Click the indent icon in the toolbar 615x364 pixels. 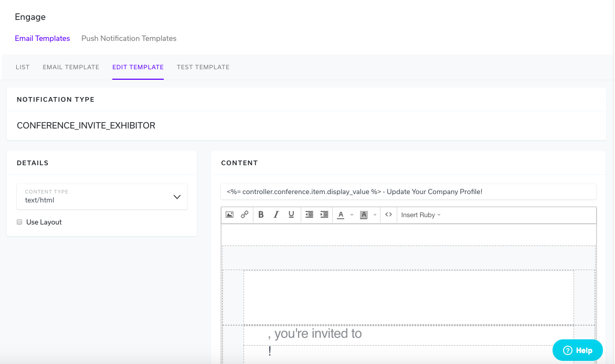pos(324,215)
